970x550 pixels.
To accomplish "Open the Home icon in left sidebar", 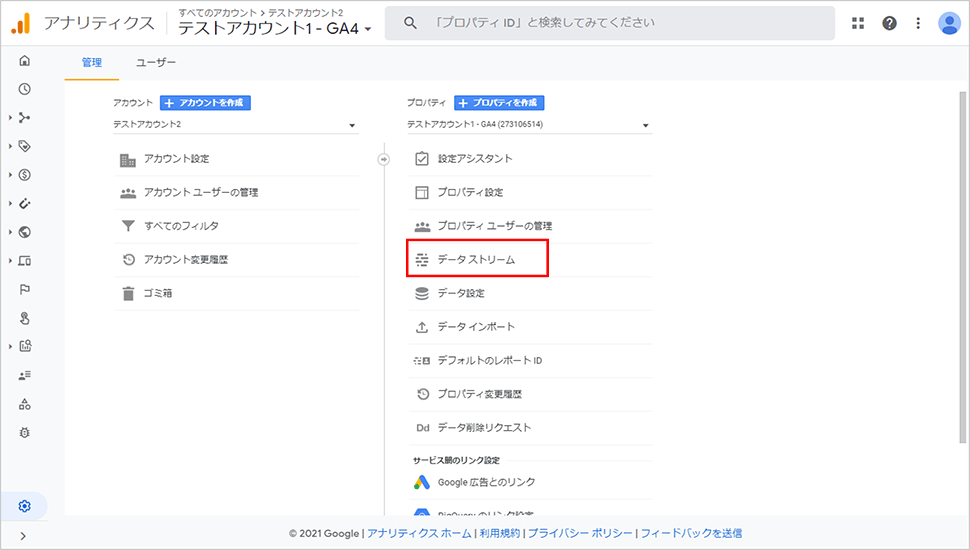I will 25,61.
